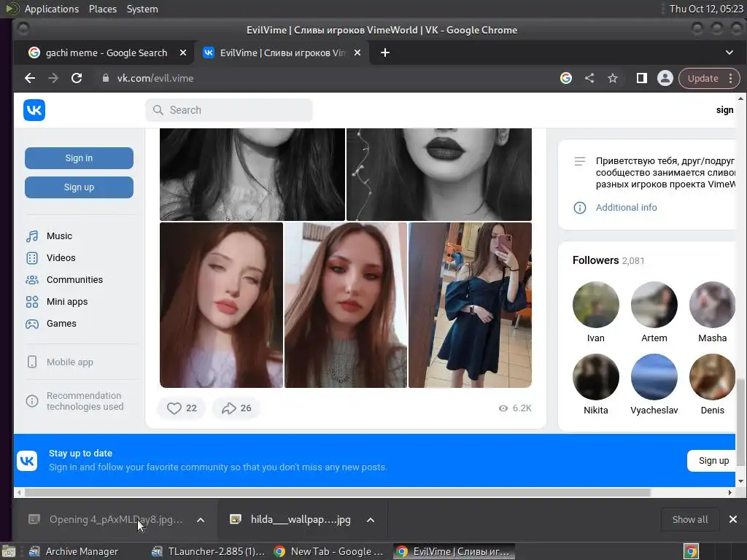Viewport: 747px width, 560px height.
Task: Click the share page icon in toolbar
Action: pos(589,78)
